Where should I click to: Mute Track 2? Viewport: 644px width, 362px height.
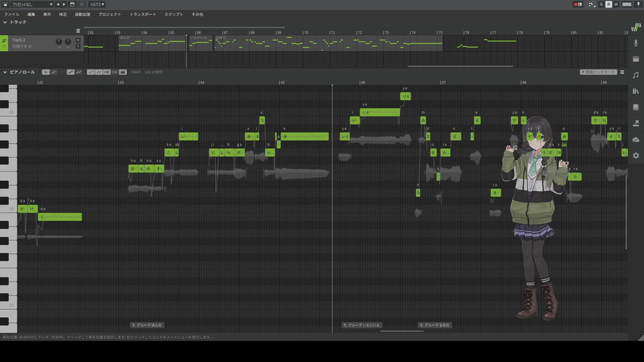coord(78,40)
